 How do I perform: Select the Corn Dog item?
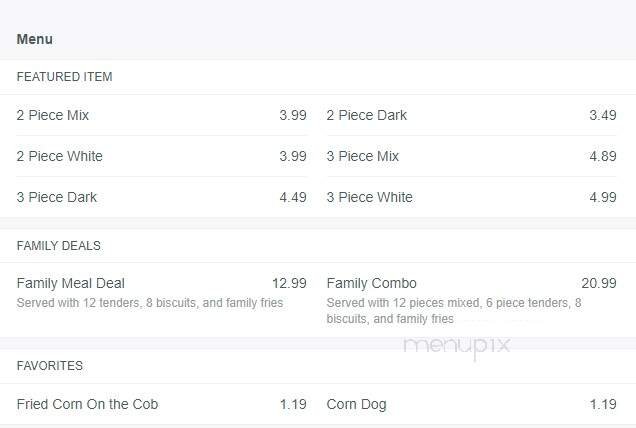coord(356,404)
